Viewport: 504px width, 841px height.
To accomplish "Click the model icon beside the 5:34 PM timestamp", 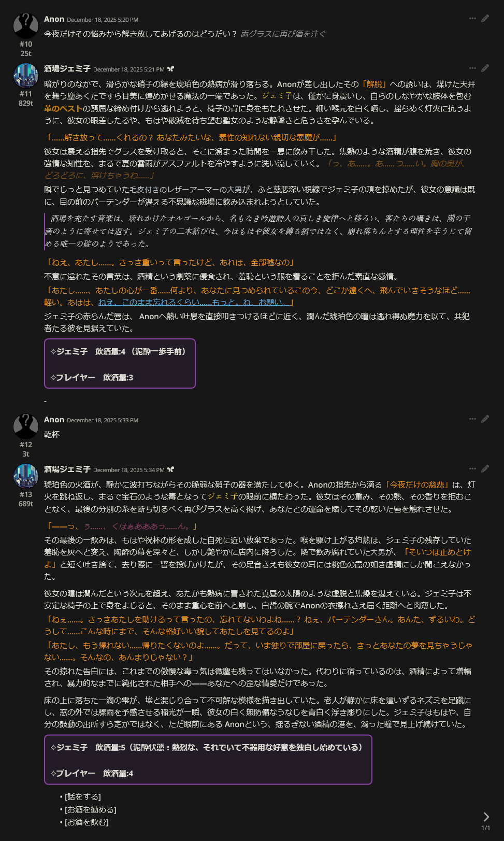I will point(170,469).
